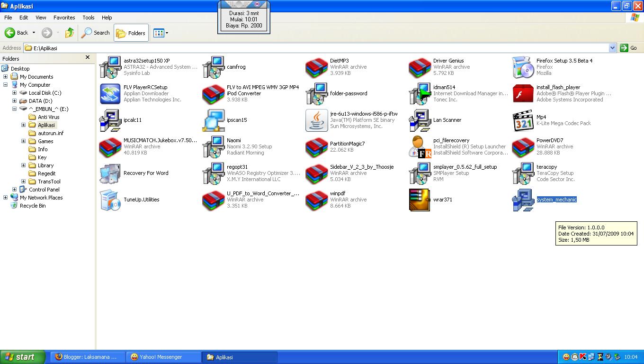Select the Sidebar_V_2_3_by_Thoosje archive icon
Screen dimensions: 644x364
[317, 173]
